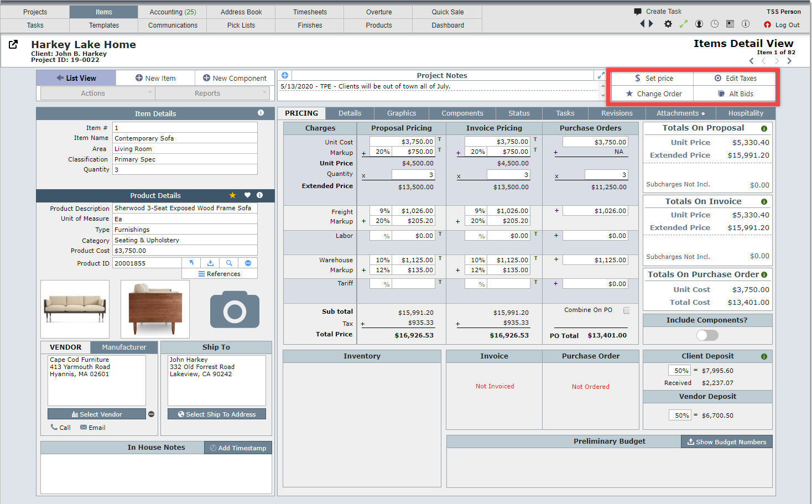The width and height of the screenshot is (812, 504).
Task: Add a project note with plus icon
Action: click(x=285, y=75)
